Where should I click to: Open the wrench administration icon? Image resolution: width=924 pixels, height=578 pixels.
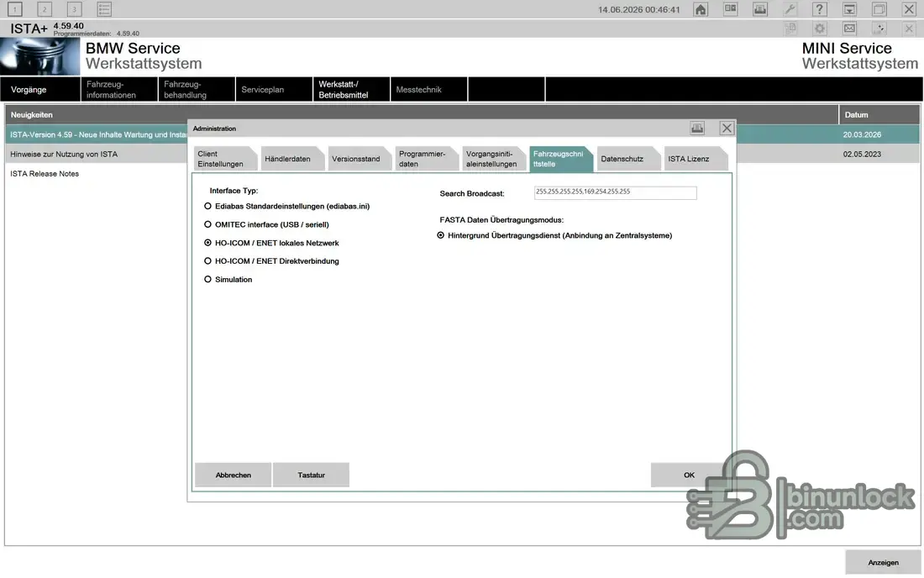[x=790, y=9]
